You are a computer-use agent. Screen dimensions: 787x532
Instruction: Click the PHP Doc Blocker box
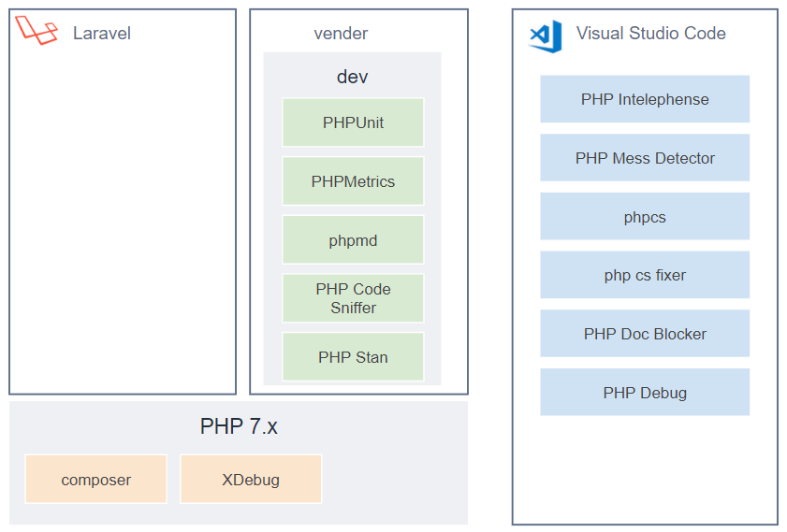click(x=645, y=334)
